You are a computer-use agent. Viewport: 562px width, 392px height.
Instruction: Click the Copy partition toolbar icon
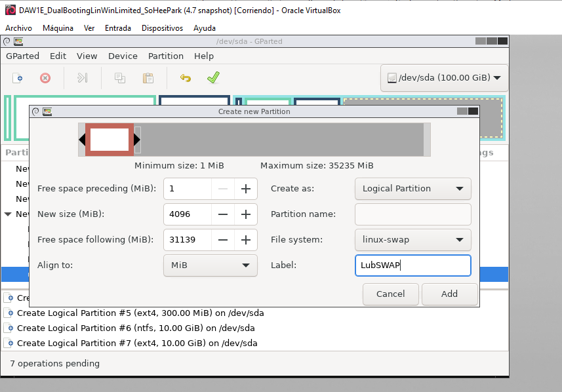120,78
